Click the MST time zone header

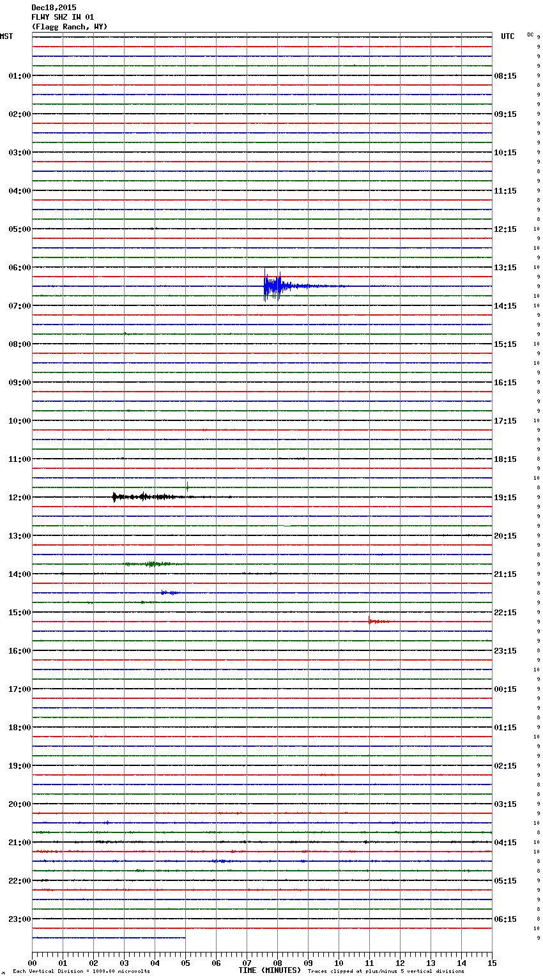(x=6, y=36)
